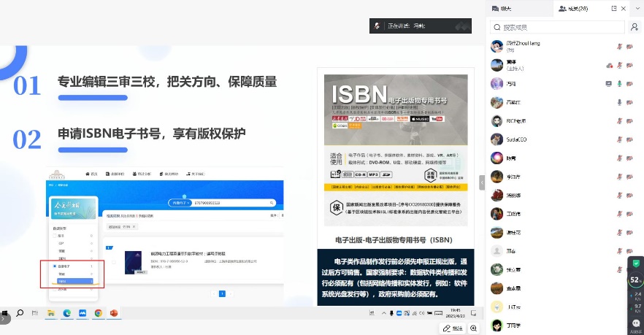The width and height of the screenshot is (644, 335).
Task: Click the 批注 annotate button
Action: point(453,328)
